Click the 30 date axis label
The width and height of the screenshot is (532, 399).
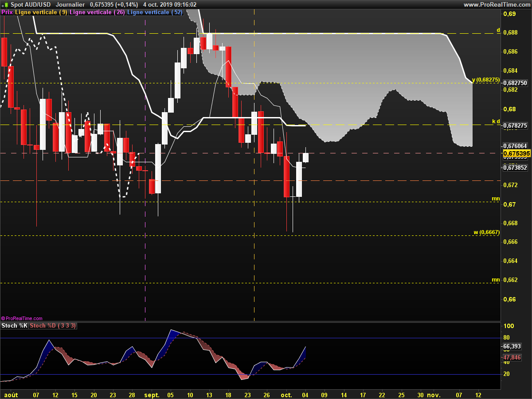420,394
